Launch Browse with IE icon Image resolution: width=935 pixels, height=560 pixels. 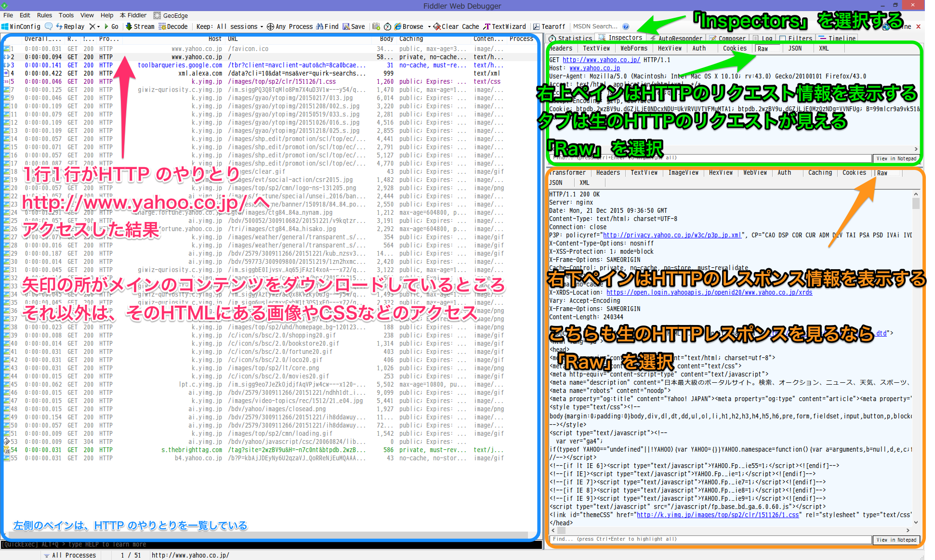[x=409, y=26]
